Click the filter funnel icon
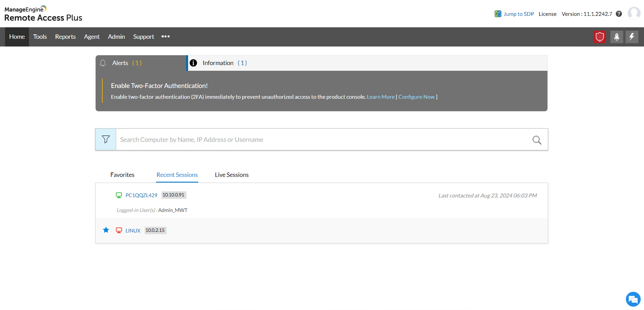 (x=106, y=139)
